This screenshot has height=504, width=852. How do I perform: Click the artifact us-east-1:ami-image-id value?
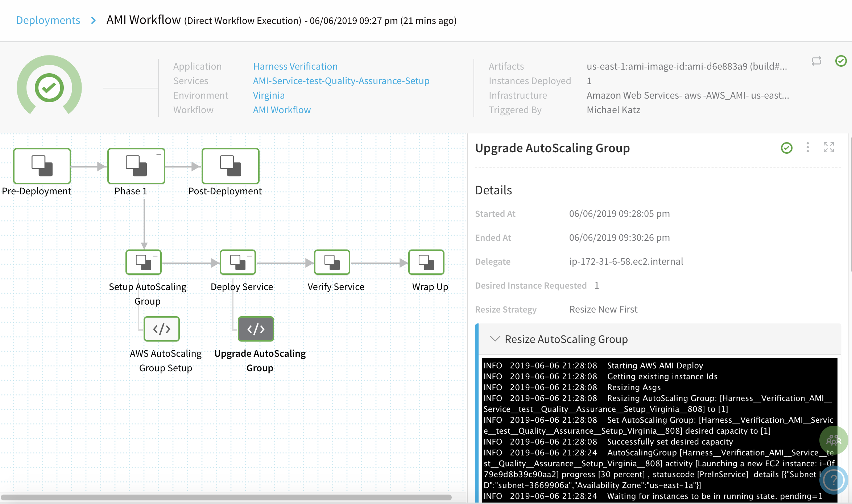pos(687,66)
